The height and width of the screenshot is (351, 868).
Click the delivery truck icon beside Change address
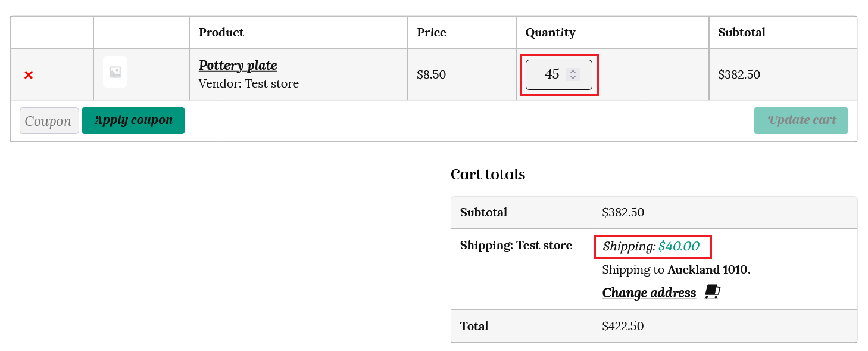click(x=712, y=292)
